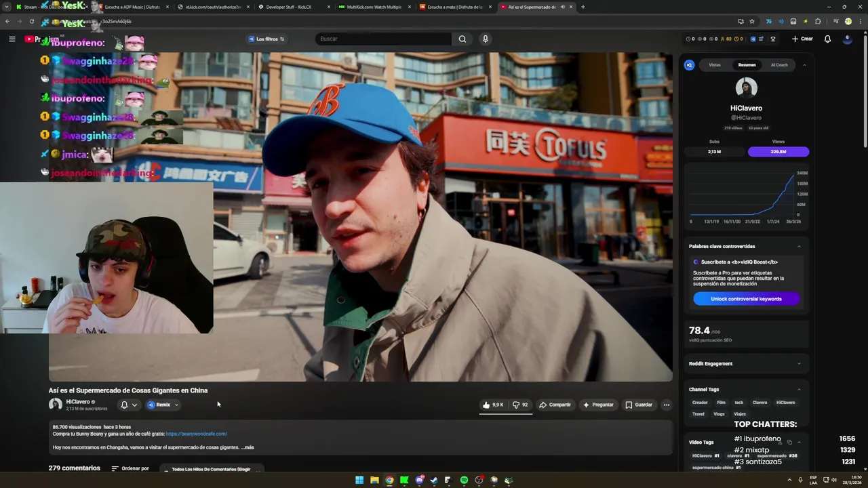The width and height of the screenshot is (868, 488).
Task: Select the Subs 2,13 M stat
Action: (714, 151)
